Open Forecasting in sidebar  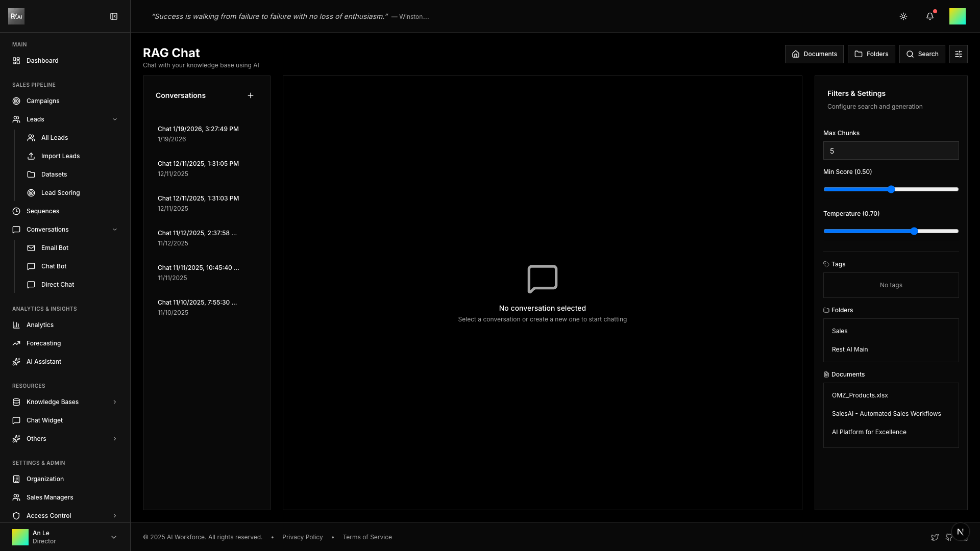pyautogui.click(x=43, y=343)
